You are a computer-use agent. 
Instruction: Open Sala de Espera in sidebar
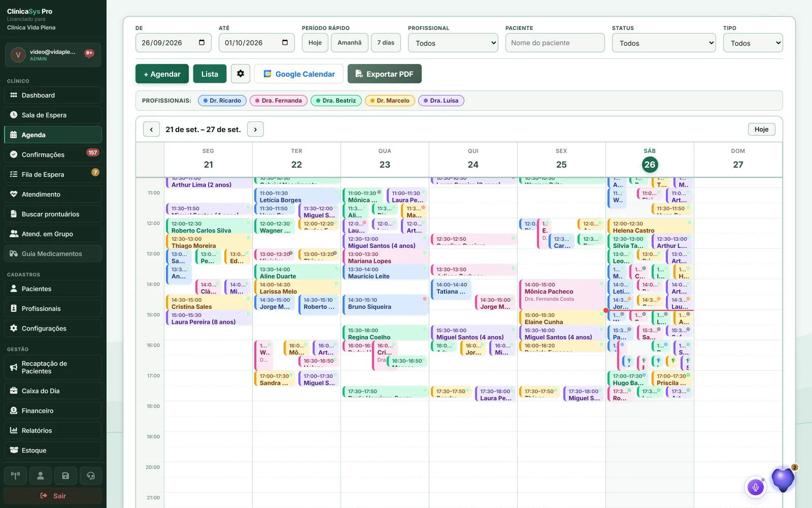coord(53,115)
